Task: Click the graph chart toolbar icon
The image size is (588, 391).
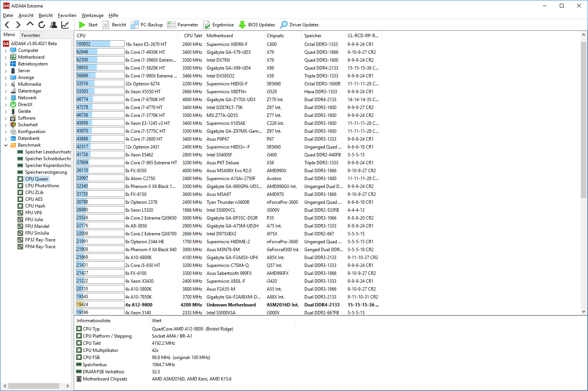Action: point(65,25)
